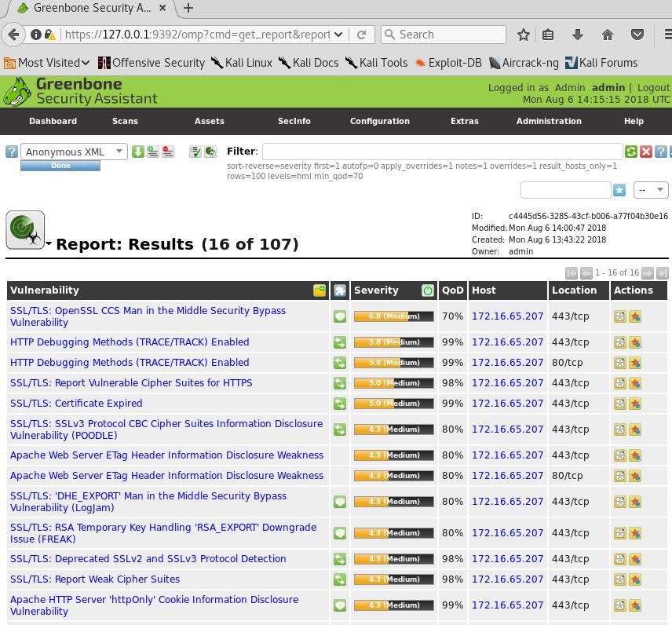Click the update filter refresh icon
This screenshot has height=625, width=672.
(631, 152)
